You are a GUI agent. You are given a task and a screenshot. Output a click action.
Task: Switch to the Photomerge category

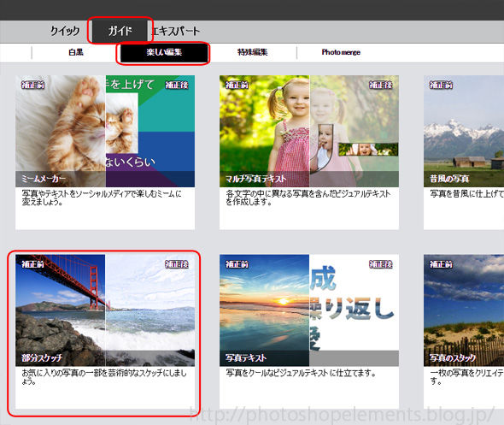tap(341, 52)
